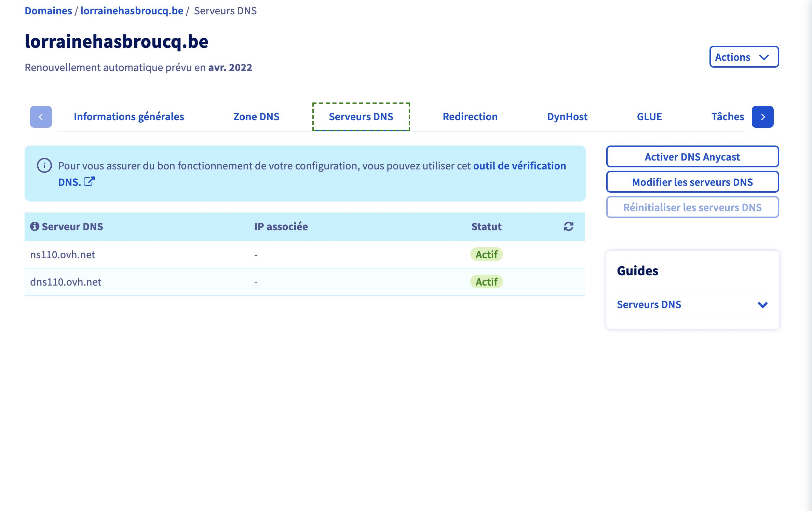The image size is (812, 511).
Task: Open the Tâches tab
Action: click(727, 117)
